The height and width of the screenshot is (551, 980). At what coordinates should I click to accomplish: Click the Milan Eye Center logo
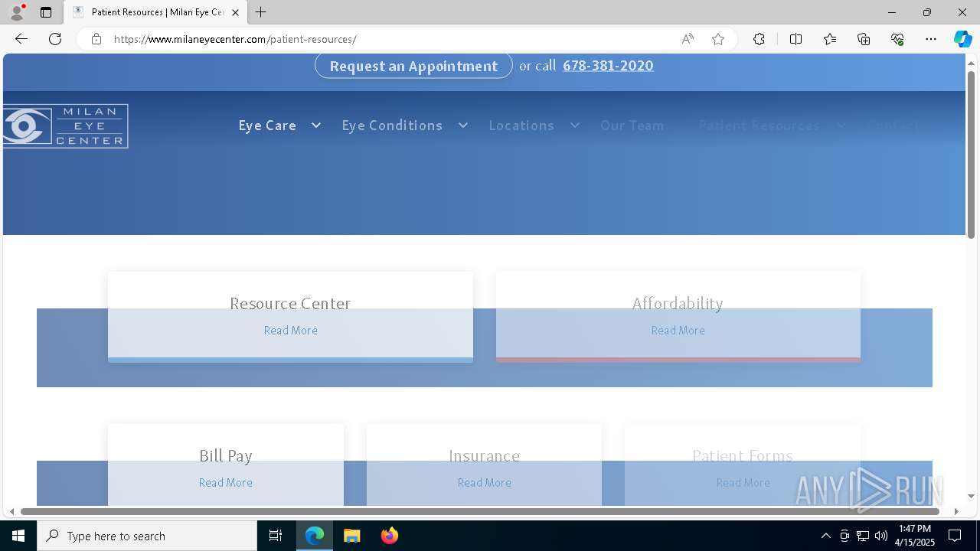(66, 126)
